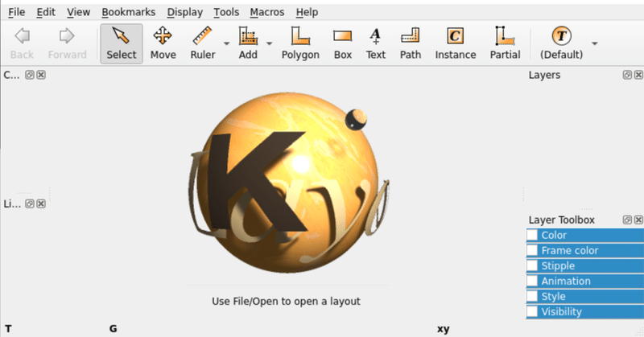Select the Text tool
The height and width of the screenshot is (337, 644).
tap(375, 43)
